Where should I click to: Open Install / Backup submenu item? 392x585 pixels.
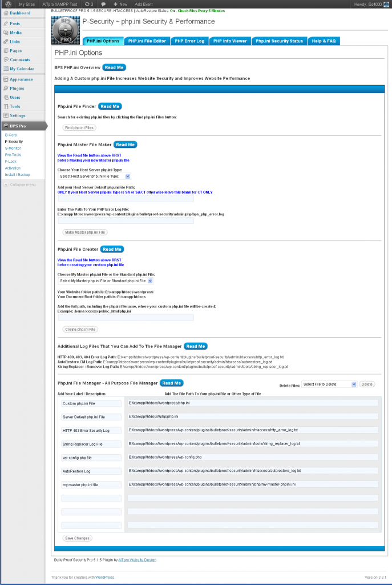click(x=17, y=175)
